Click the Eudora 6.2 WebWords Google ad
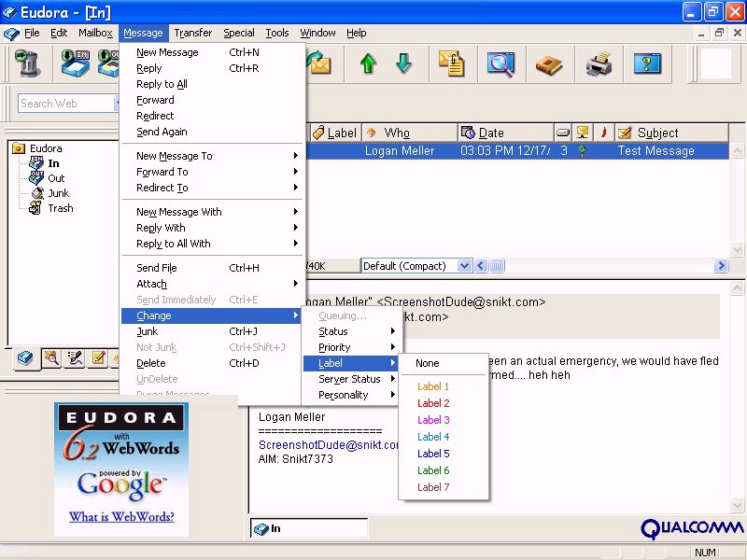 pos(121,469)
